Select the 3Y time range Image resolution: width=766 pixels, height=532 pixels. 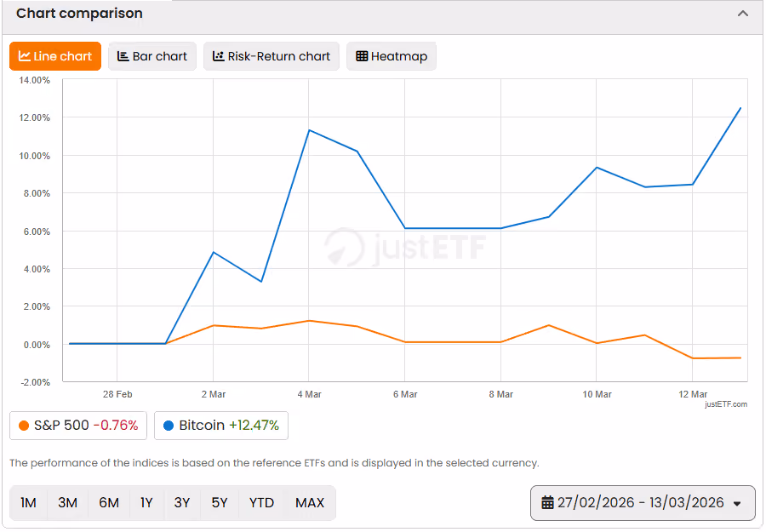coord(182,503)
